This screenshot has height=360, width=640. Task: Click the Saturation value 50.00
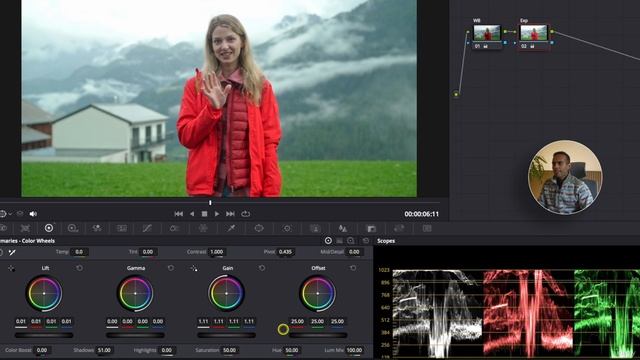(x=229, y=350)
